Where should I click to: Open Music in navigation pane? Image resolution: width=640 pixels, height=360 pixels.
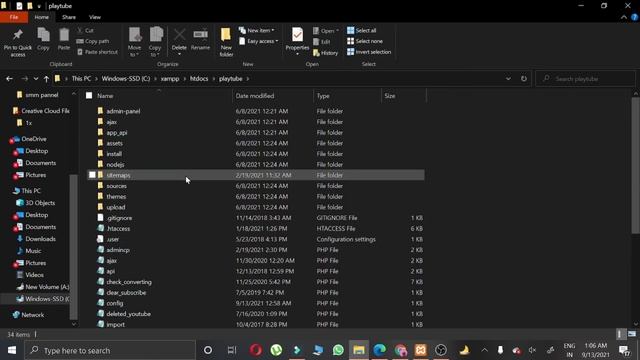(33, 251)
